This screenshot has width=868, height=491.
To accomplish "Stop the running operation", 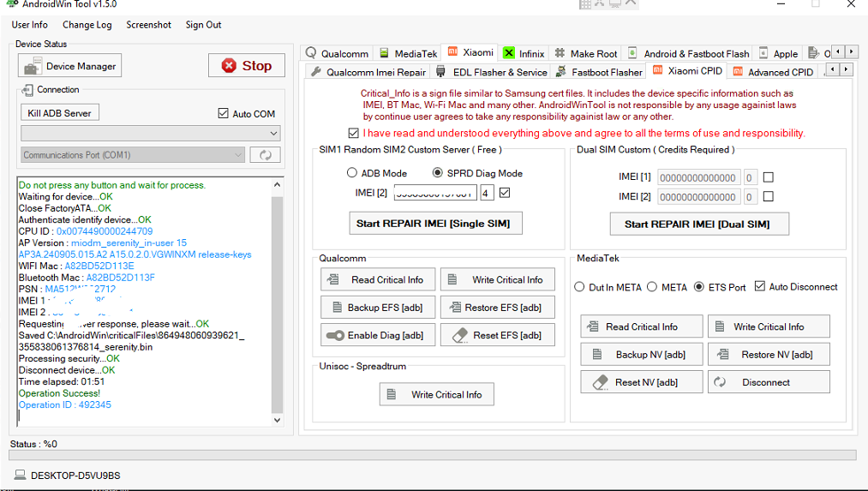I will point(246,65).
